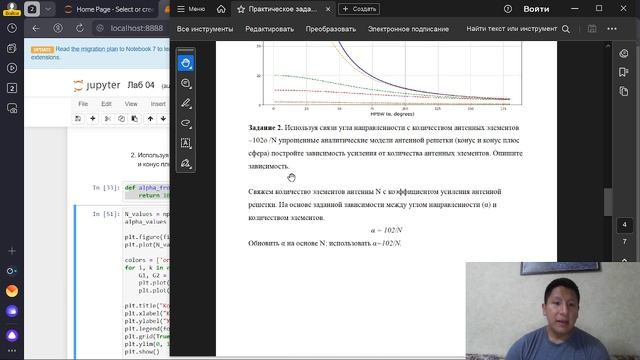The height and width of the screenshot is (360, 640).
Task: Open the help icon in PDF viewer
Action: [508, 9]
